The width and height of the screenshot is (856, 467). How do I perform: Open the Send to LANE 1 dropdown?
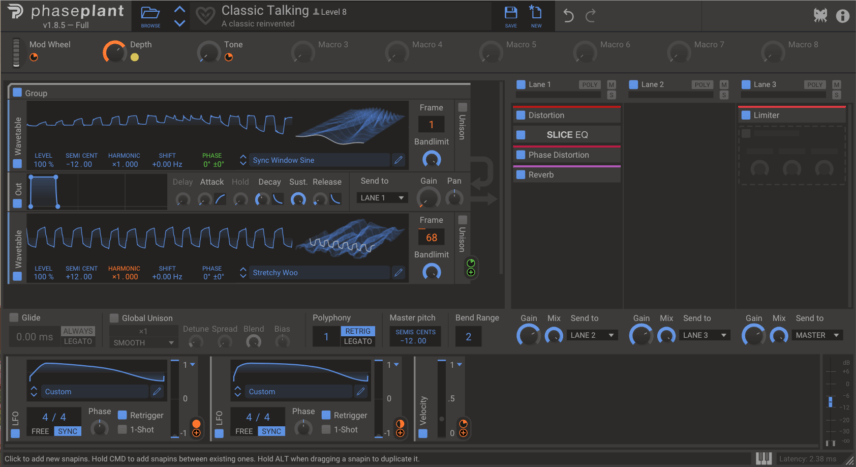(x=382, y=198)
